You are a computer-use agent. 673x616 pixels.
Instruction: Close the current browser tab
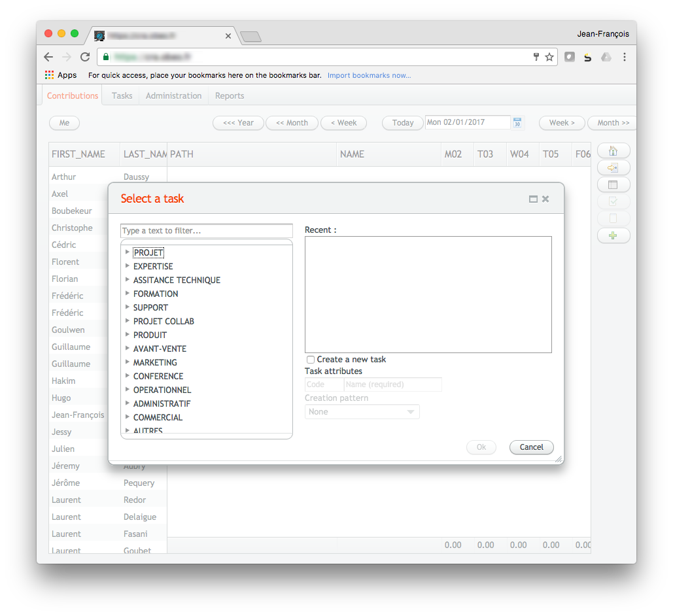point(228,36)
